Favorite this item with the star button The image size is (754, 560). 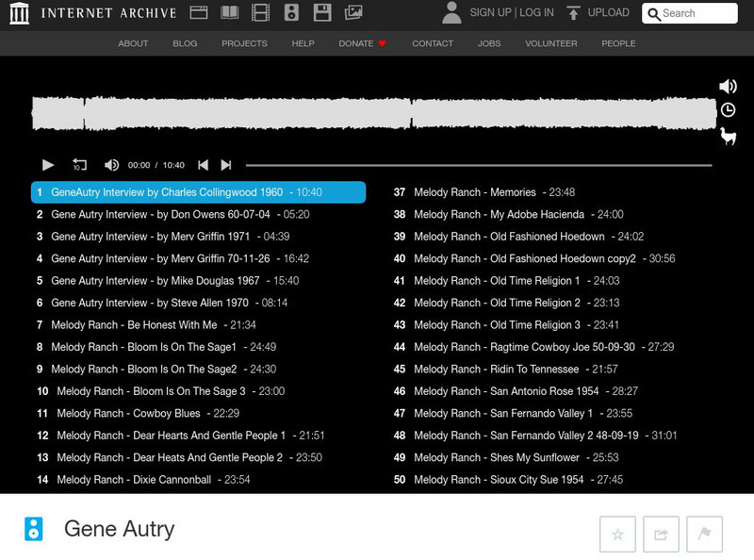pyautogui.click(x=617, y=535)
